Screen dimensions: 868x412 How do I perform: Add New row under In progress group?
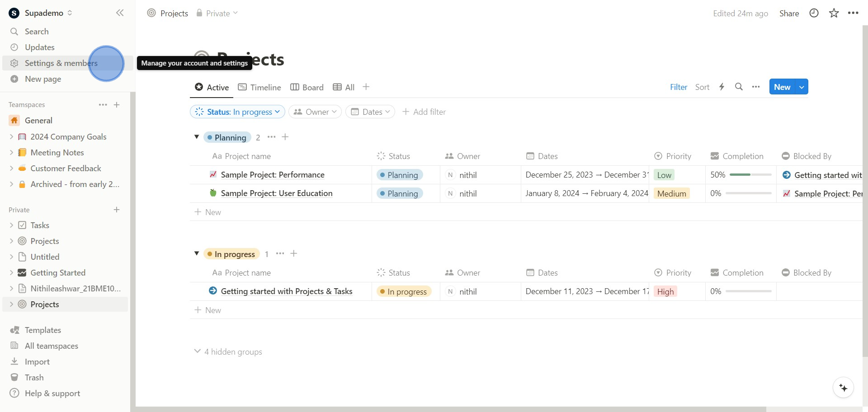(208, 310)
